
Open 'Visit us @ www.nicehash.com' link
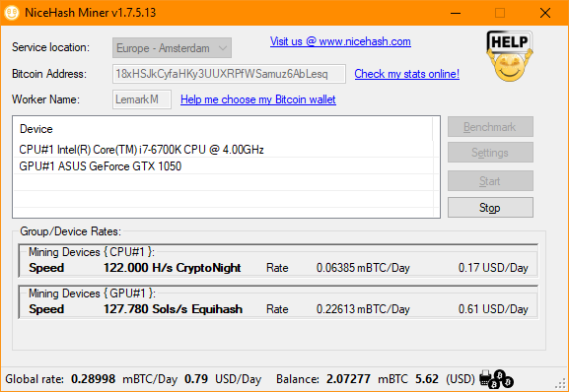[340, 41]
